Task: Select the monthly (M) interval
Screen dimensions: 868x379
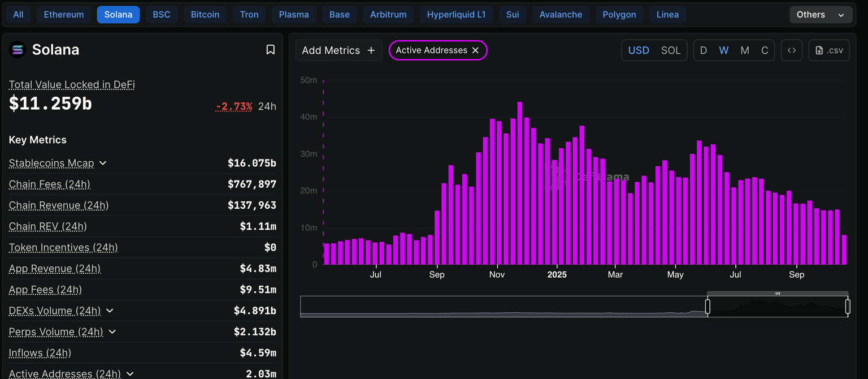Action: coord(745,50)
